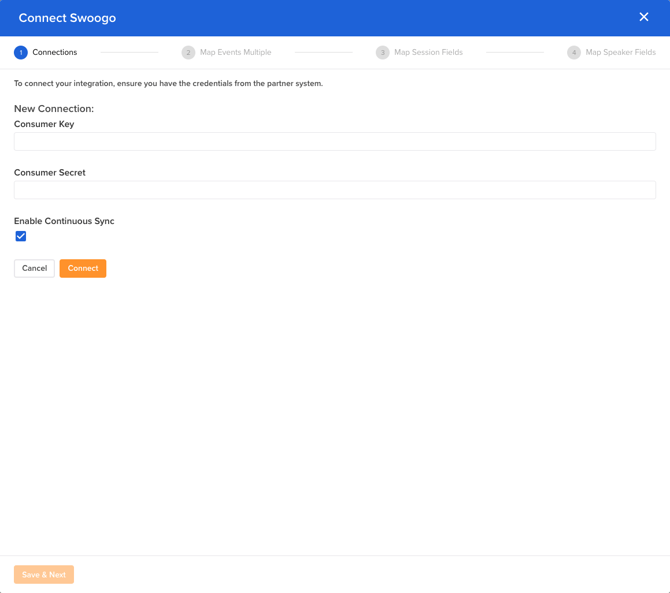Go to Map Speaker Fields step
Viewport: 670px width, 593px height.
(620, 52)
